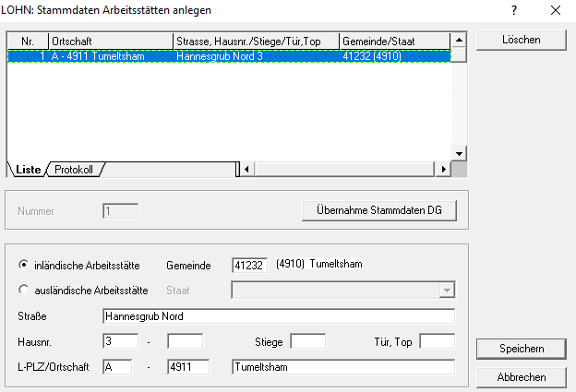Save the entry with Speichern
The width and height of the screenshot is (576, 392).
pos(522,349)
